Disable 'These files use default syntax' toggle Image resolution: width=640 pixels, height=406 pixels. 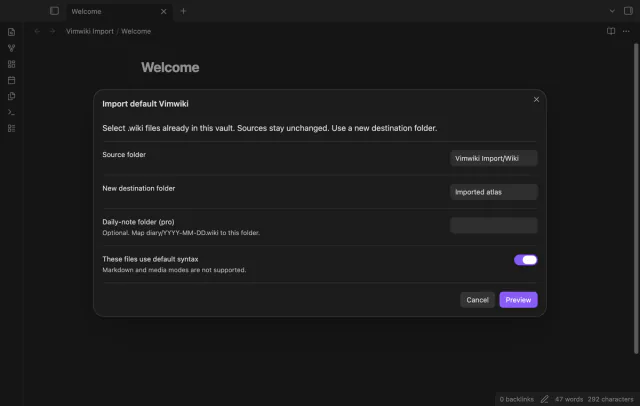525,260
